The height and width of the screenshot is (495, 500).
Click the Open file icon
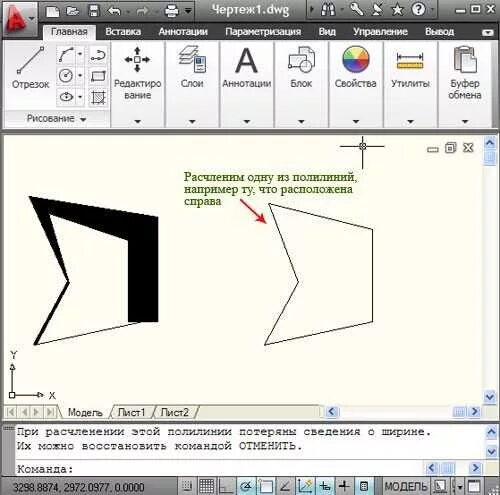pos(73,11)
